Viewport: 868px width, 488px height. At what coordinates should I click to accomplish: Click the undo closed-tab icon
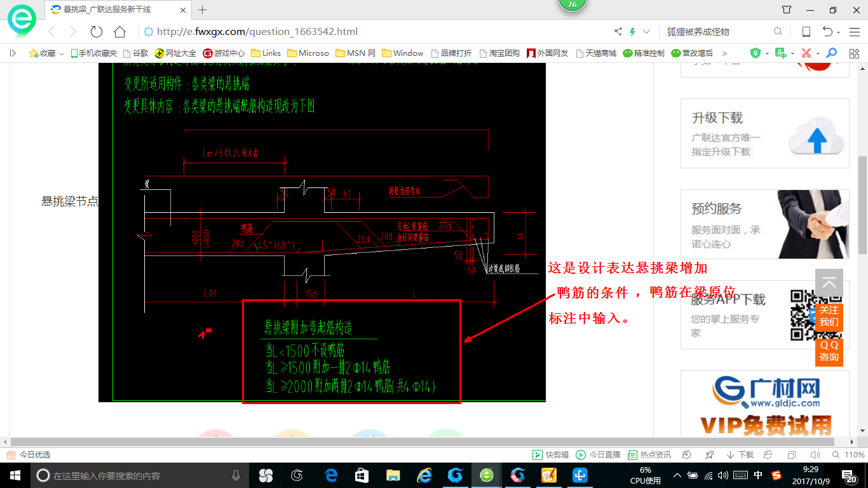click(x=827, y=32)
